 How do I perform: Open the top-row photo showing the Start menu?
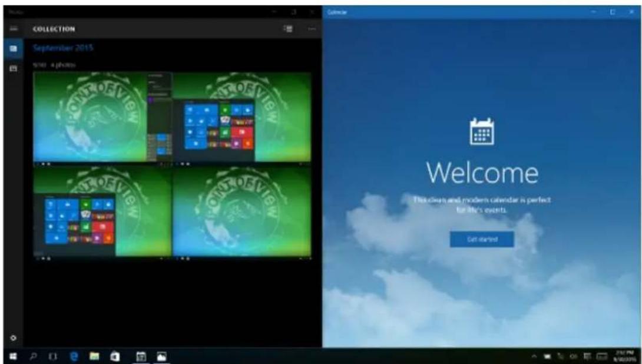242,118
